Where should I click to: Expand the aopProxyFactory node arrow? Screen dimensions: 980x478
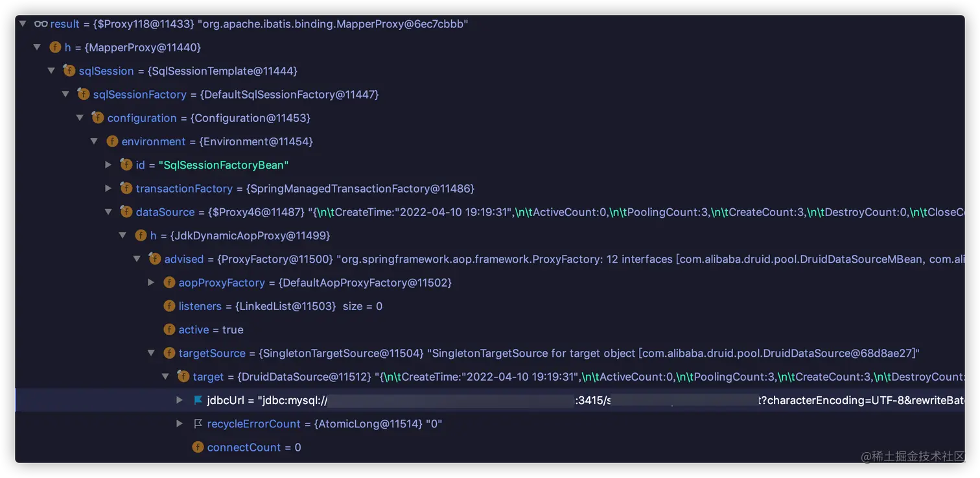click(x=151, y=283)
